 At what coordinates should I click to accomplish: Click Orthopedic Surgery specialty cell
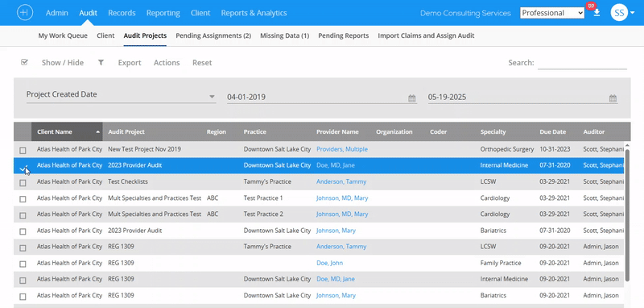point(507,149)
